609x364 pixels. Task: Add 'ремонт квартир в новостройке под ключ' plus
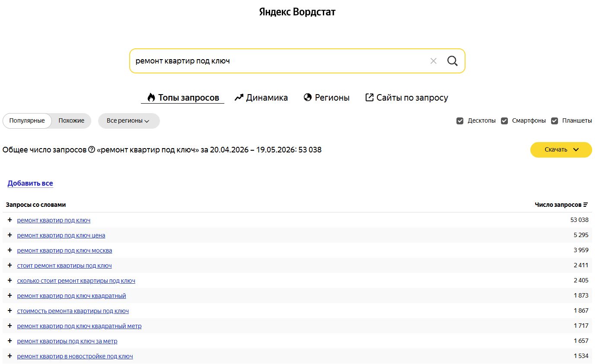pyautogui.click(x=10, y=356)
